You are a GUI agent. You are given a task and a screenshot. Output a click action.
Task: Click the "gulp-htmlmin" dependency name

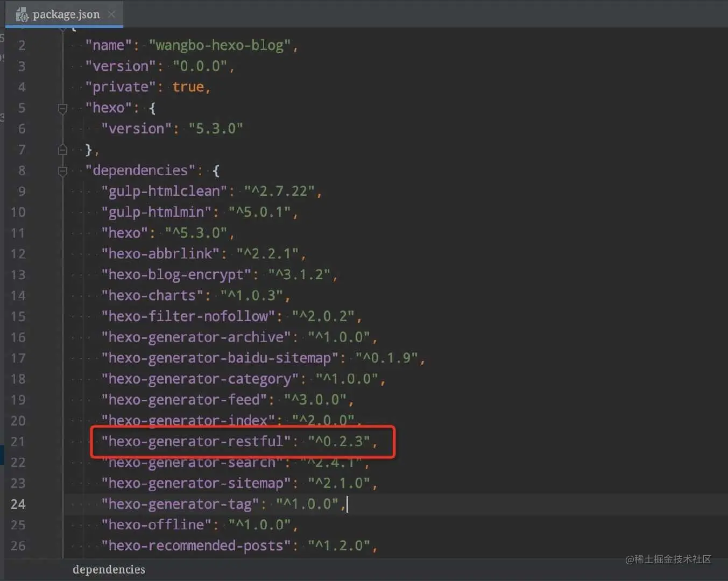click(x=156, y=212)
